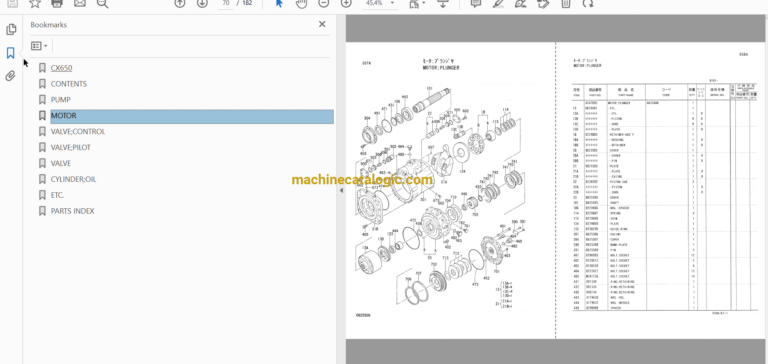Jump to the VALVE;PILOT bookmark
Image resolution: width=768 pixels, height=364 pixels.
coord(71,147)
